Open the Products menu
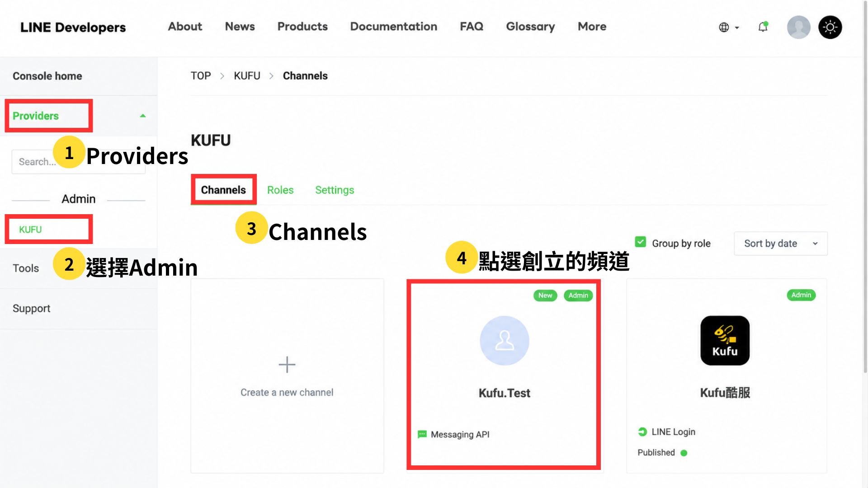The height and width of the screenshot is (488, 868). click(x=302, y=27)
